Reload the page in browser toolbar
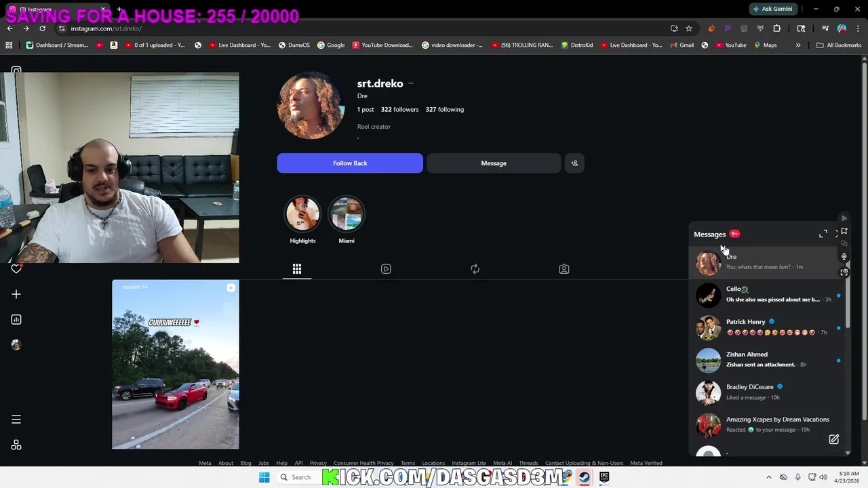The width and height of the screenshot is (868, 488). click(x=42, y=28)
